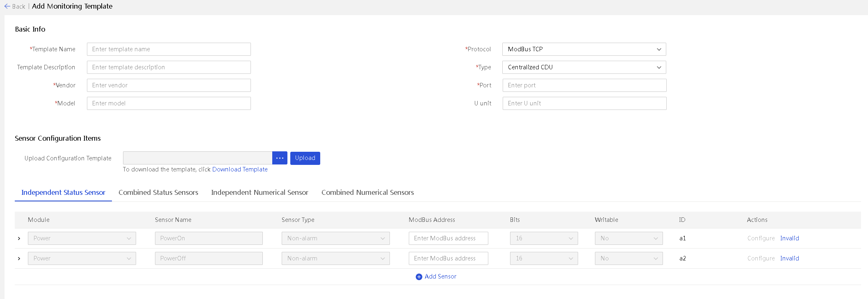Open Bits dropdown in PowerOff row
This screenshot has height=299, width=868.
click(x=544, y=258)
